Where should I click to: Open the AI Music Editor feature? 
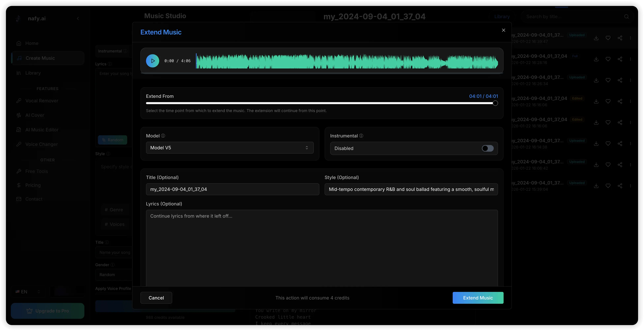click(x=47, y=130)
